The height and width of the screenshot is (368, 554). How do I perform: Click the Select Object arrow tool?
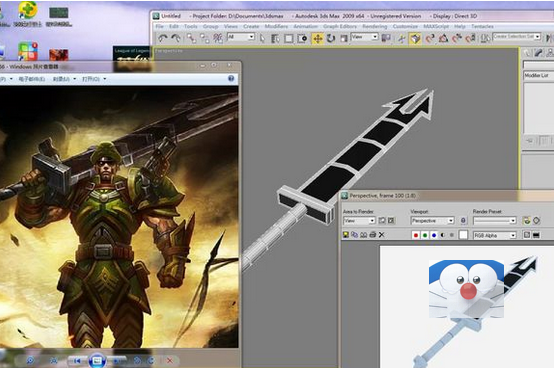(262, 38)
